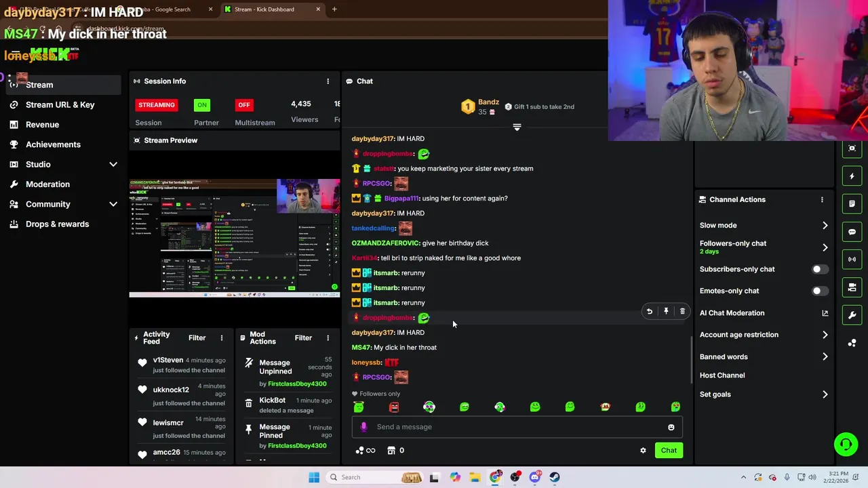Click the chat bubble icon in right rail
Image resolution: width=868 pixels, height=488 pixels.
tap(852, 232)
